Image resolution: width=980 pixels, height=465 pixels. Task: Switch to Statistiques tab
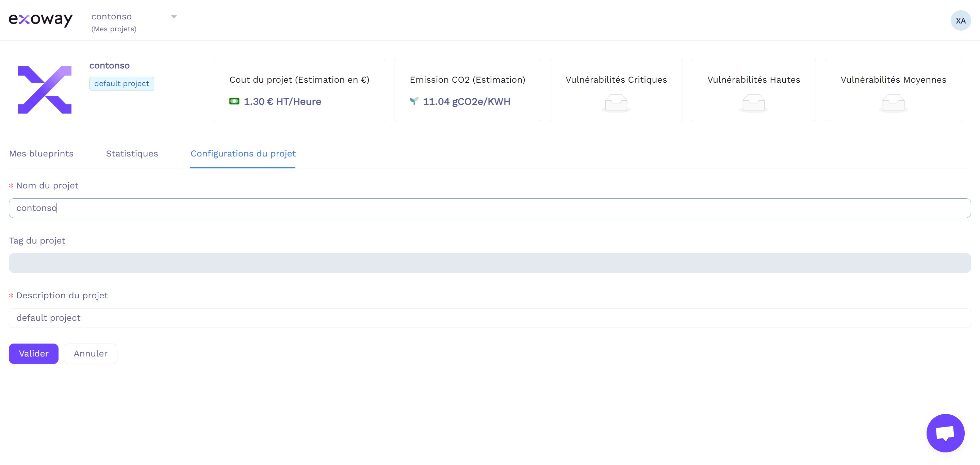[132, 154]
